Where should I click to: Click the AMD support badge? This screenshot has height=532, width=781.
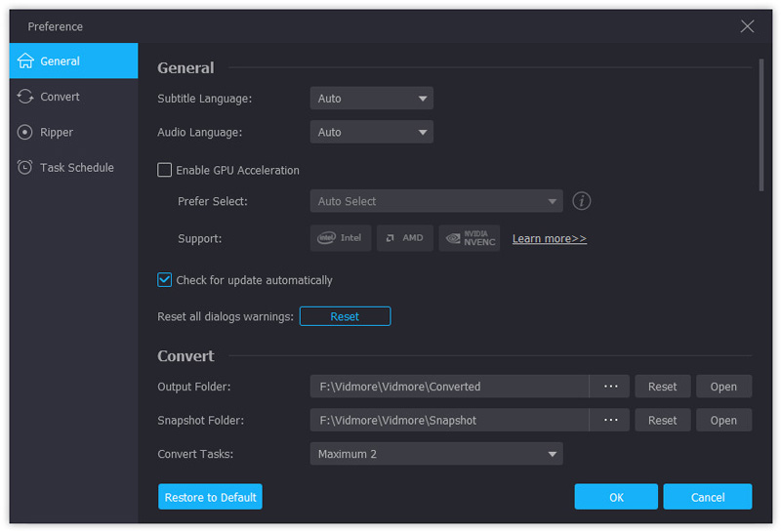click(x=404, y=238)
